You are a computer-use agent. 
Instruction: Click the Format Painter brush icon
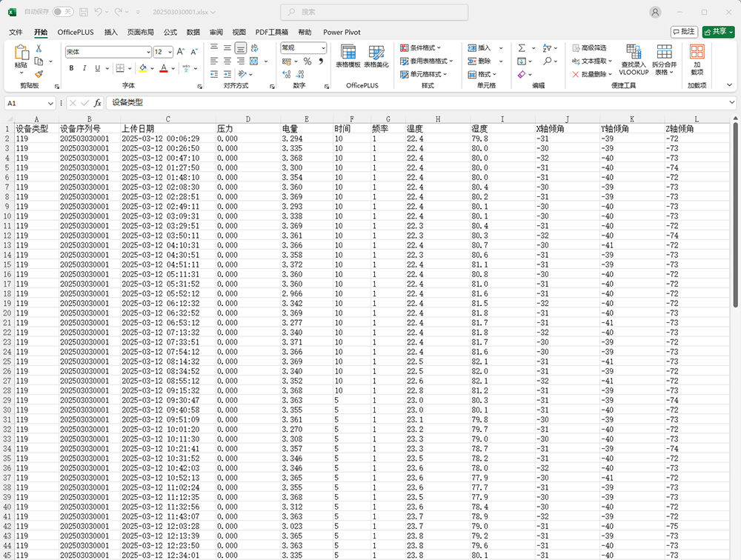pos(39,74)
